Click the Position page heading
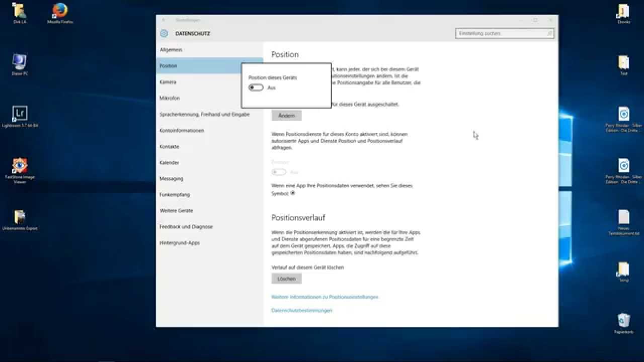 285,54
